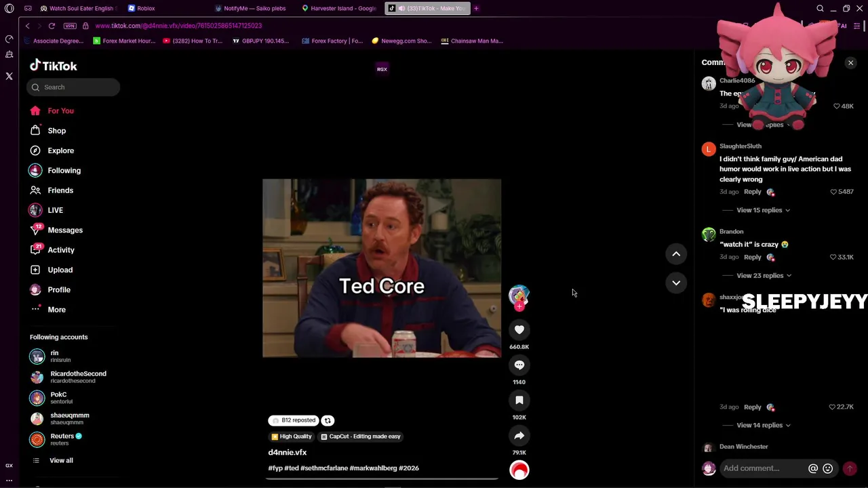868x488 pixels.
Task: Toggle the VPN badge in address bar
Action: (x=70, y=26)
